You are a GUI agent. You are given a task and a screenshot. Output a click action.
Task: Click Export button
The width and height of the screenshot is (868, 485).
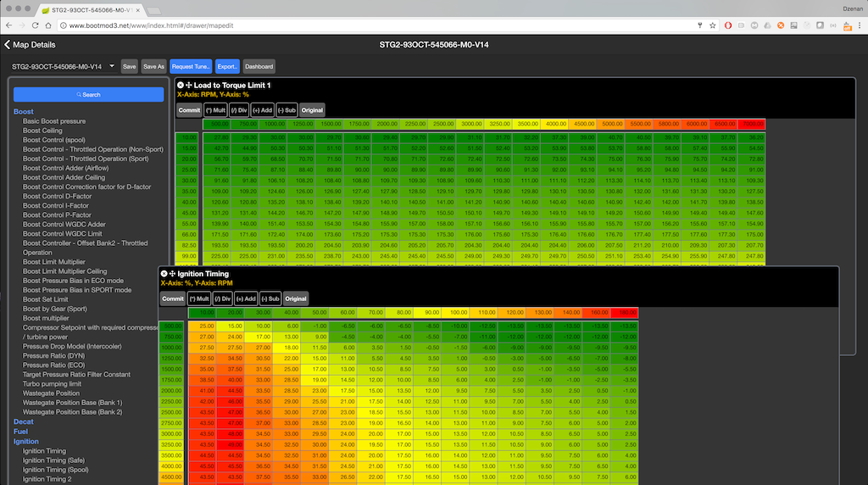coord(227,66)
